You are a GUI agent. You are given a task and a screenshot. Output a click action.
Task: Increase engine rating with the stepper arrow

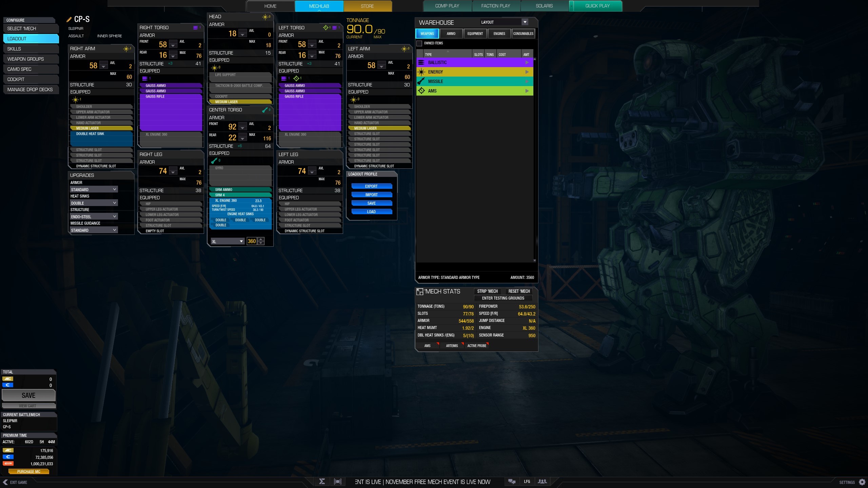(x=261, y=239)
